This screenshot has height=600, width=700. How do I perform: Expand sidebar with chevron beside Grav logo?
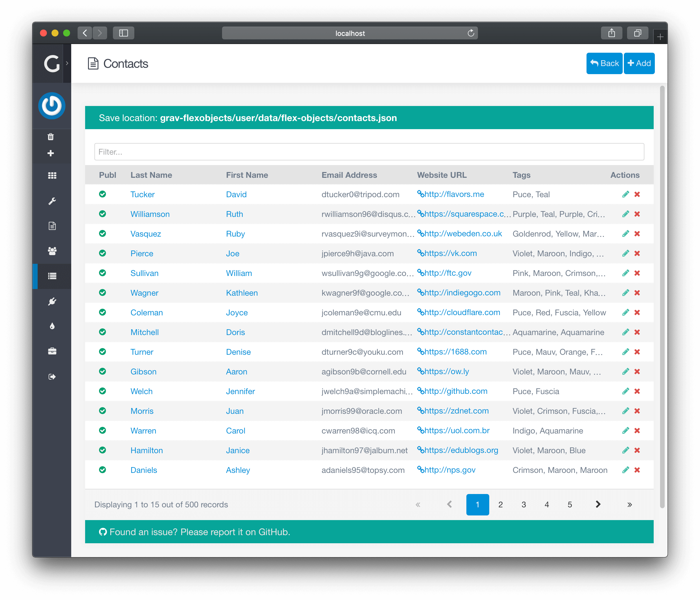point(67,63)
